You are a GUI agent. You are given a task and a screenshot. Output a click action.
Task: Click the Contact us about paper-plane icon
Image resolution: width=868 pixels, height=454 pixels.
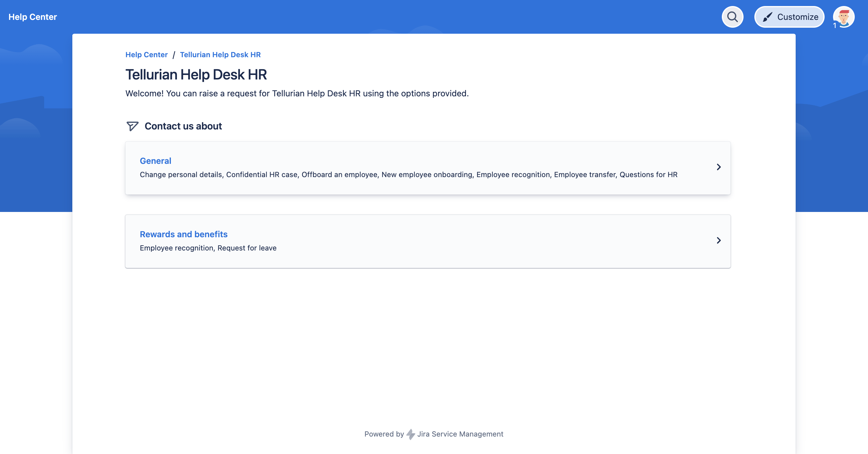[x=132, y=126]
